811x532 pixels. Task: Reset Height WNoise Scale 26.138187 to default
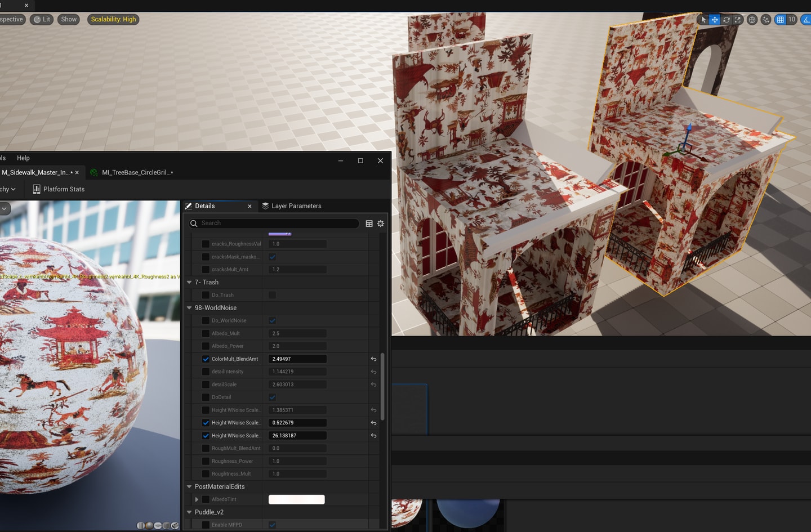tap(373, 436)
